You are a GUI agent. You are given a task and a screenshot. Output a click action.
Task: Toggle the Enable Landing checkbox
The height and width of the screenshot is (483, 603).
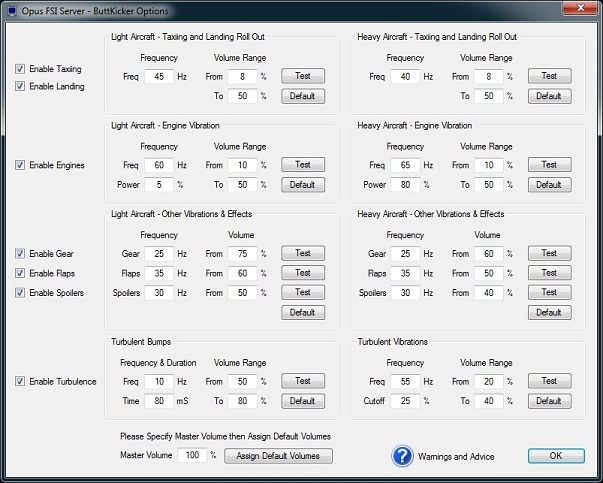coord(20,86)
